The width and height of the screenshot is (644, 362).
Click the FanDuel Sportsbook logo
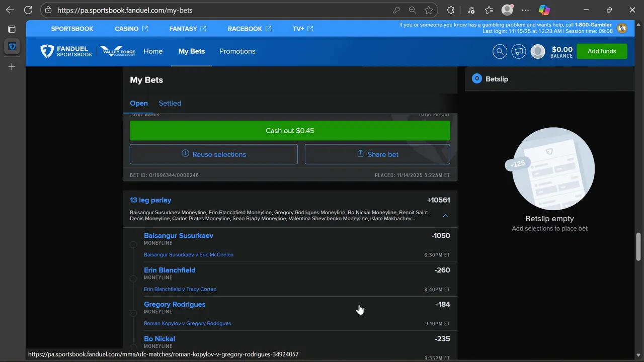pos(66,51)
